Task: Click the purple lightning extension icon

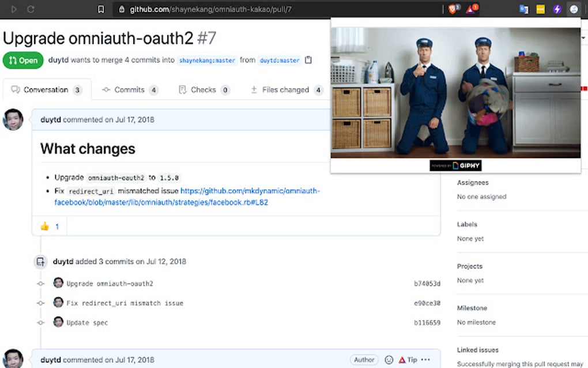Action: coord(556,9)
